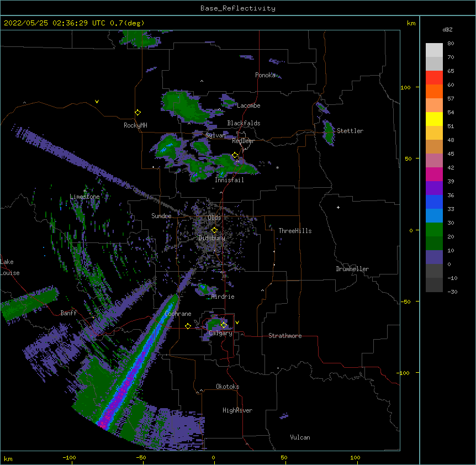Click the Lake Louise label
The image size is (476, 465).
coord(10,267)
